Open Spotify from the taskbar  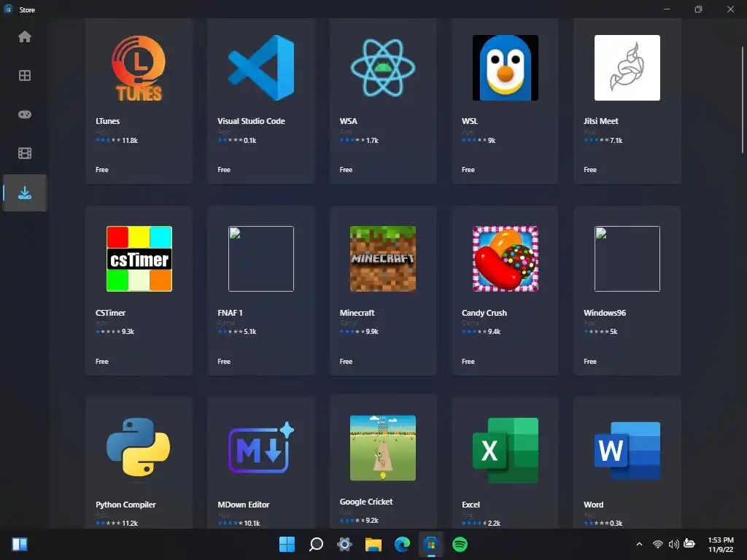pos(460,544)
